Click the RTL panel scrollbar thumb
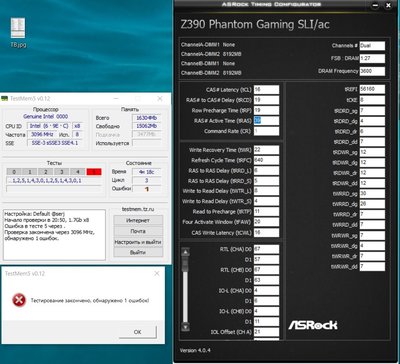Image resolution: width=400 pixels, height=364 pixels. point(186,264)
